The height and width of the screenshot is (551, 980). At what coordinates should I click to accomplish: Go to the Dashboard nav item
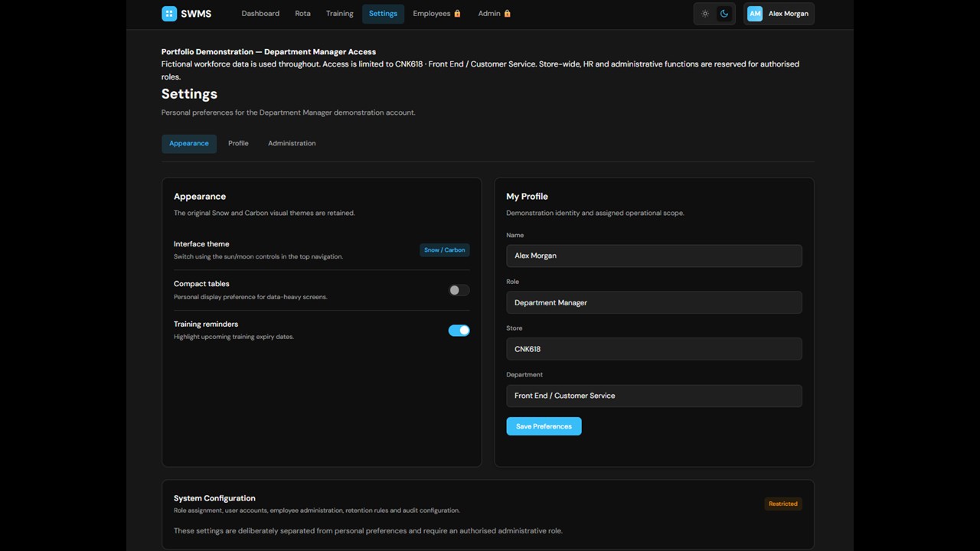coord(260,14)
